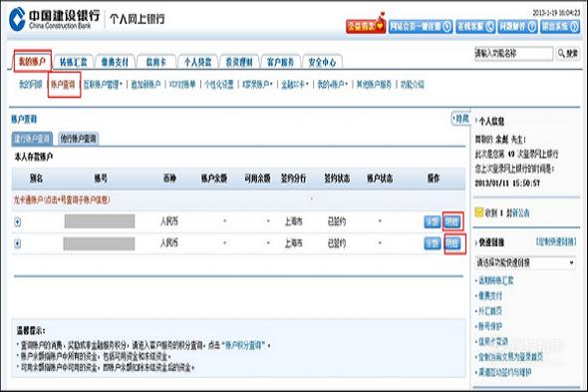Switch to the 转账汇款 tab
588x392 pixels.
coord(73,62)
